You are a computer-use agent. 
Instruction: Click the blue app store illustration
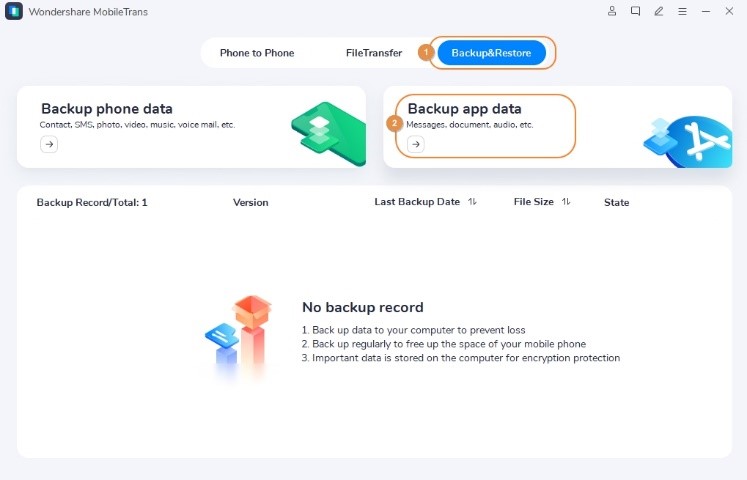click(688, 142)
